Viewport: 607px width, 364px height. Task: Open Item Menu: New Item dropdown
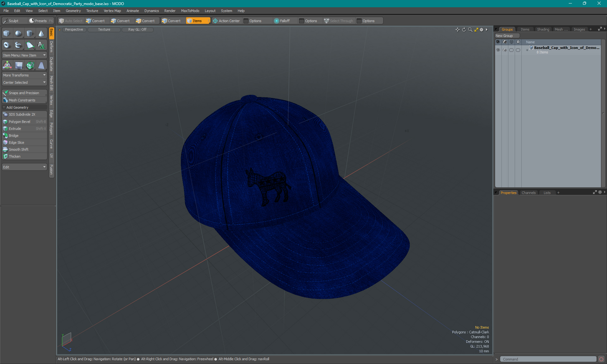point(24,55)
